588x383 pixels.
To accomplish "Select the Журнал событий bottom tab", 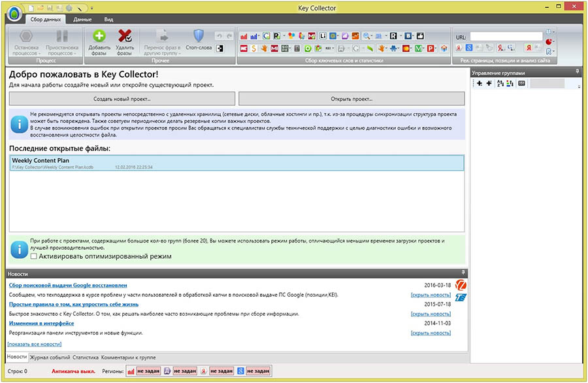I will (x=50, y=358).
